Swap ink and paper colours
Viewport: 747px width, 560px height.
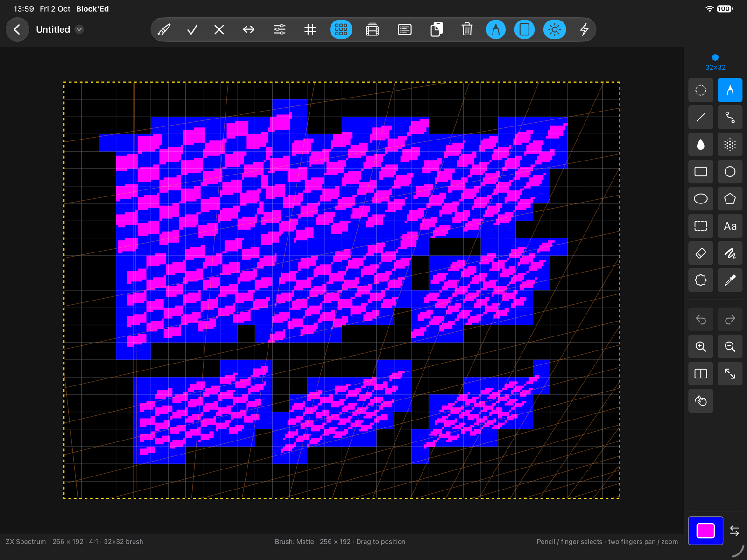pos(734,531)
